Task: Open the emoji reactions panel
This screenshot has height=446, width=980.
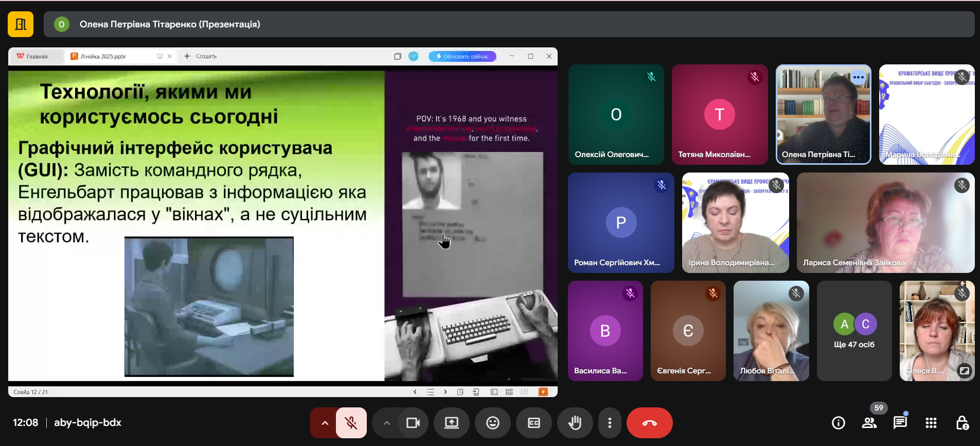Action: coord(492,423)
